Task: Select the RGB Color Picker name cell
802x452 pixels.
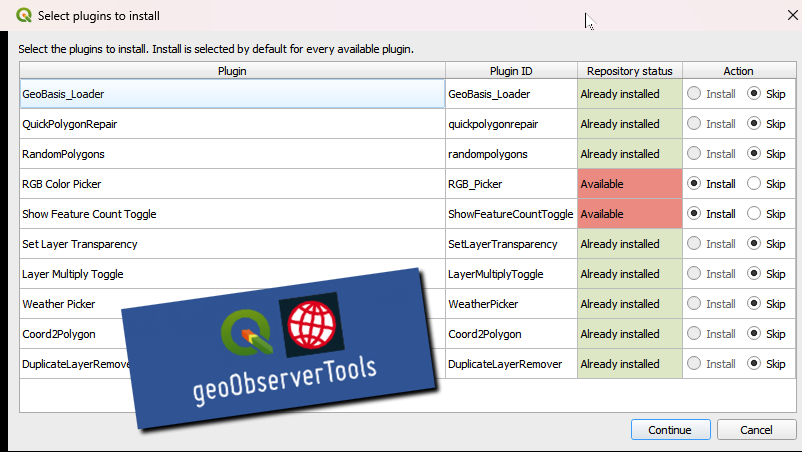Action: pyautogui.click(x=232, y=184)
